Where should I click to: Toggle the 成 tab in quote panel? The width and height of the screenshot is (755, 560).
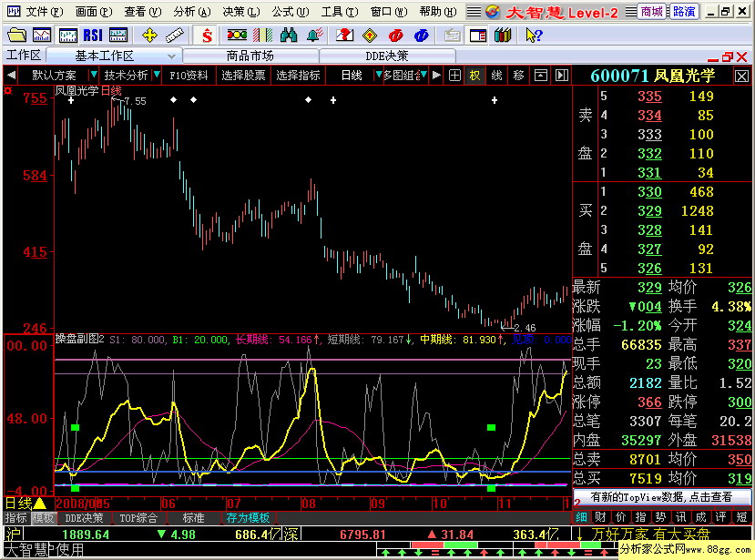point(701,517)
